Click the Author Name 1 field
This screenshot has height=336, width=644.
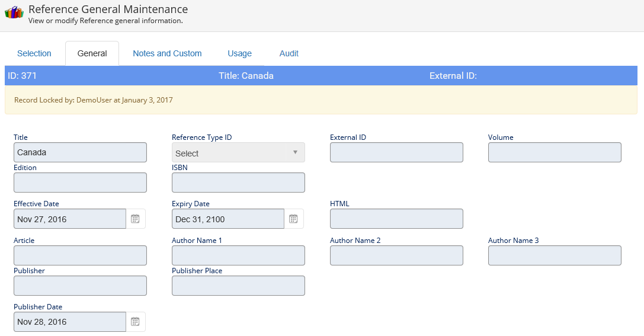pyautogui.click(x=238, y=255)
